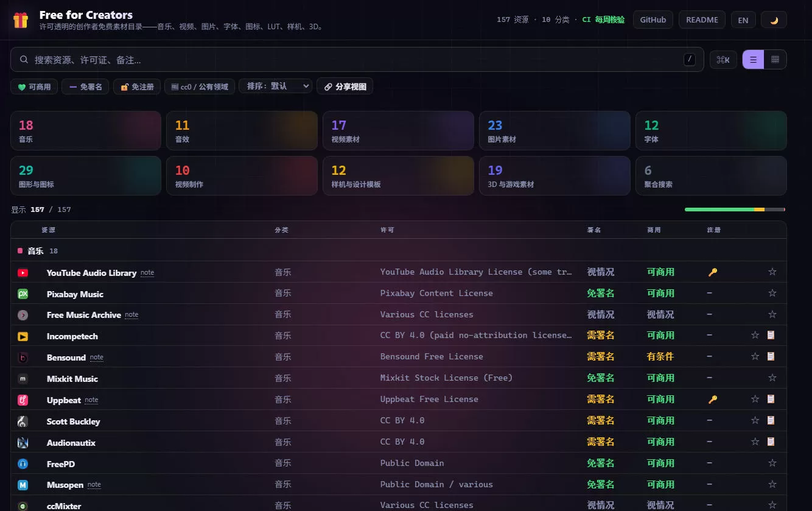Click the 搜索资源 search field

pos(357,60)
